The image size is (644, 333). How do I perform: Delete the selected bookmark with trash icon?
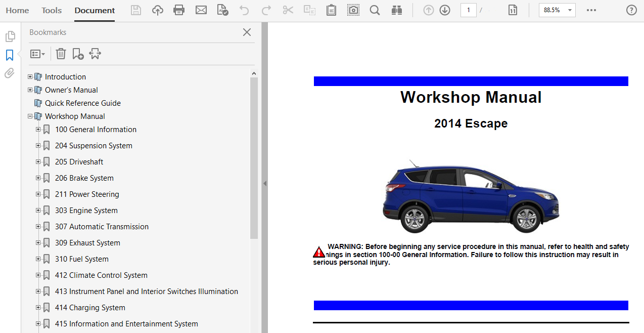61,54
